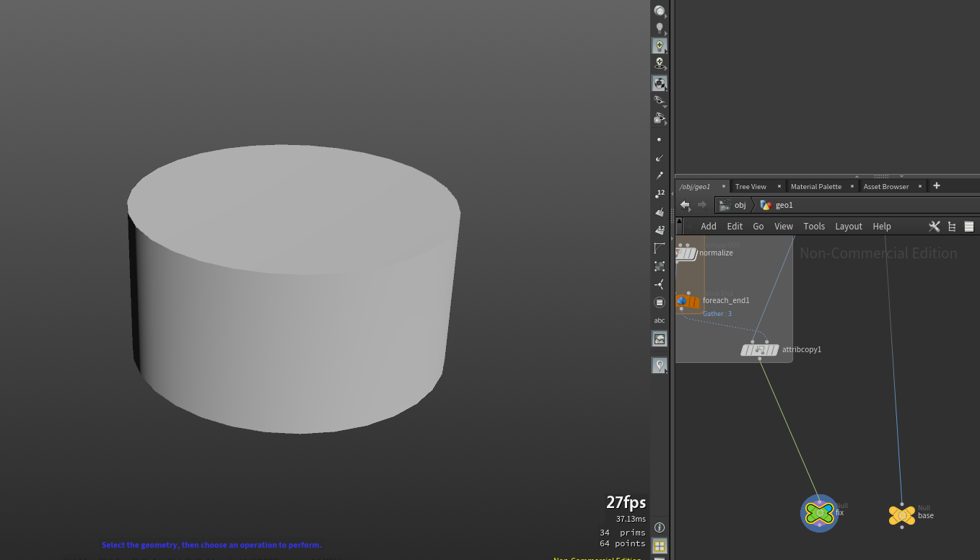Toggle the lighting-off display button at toolbar top

point(659,11)
